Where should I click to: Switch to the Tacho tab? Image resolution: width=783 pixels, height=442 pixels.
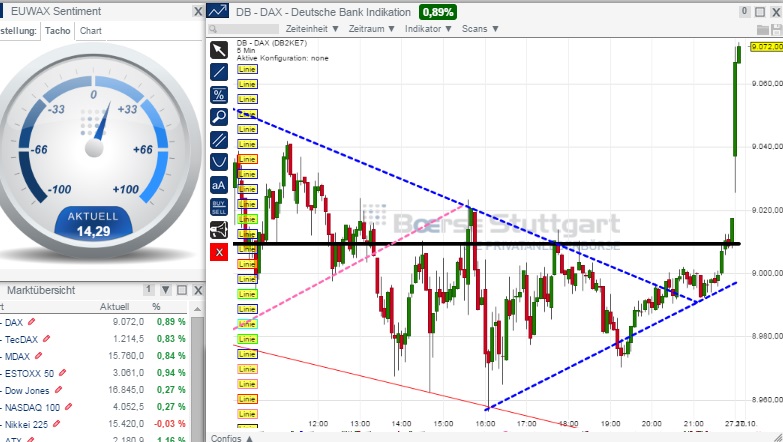coord(57,30)
